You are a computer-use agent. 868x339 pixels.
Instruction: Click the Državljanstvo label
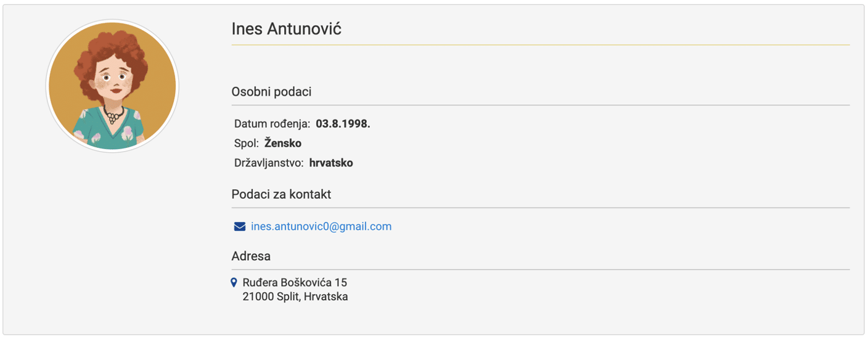[269, 163]
